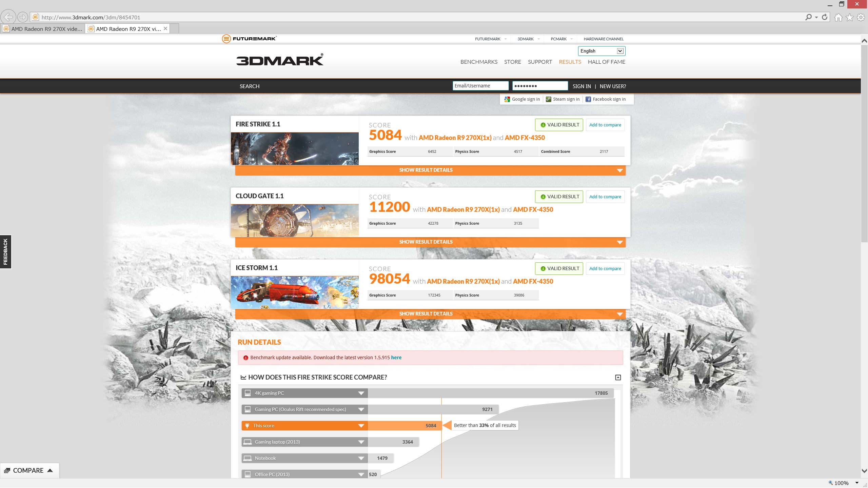Open the 3DMARK top menu

point(529,39)
